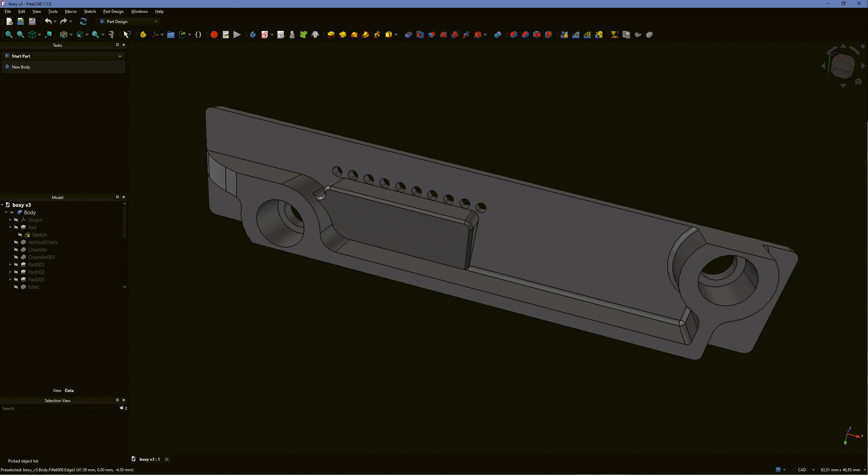Screen dimensions: 868x475
Task: Select the Additive Loft tool
Action: click(354, 35)
